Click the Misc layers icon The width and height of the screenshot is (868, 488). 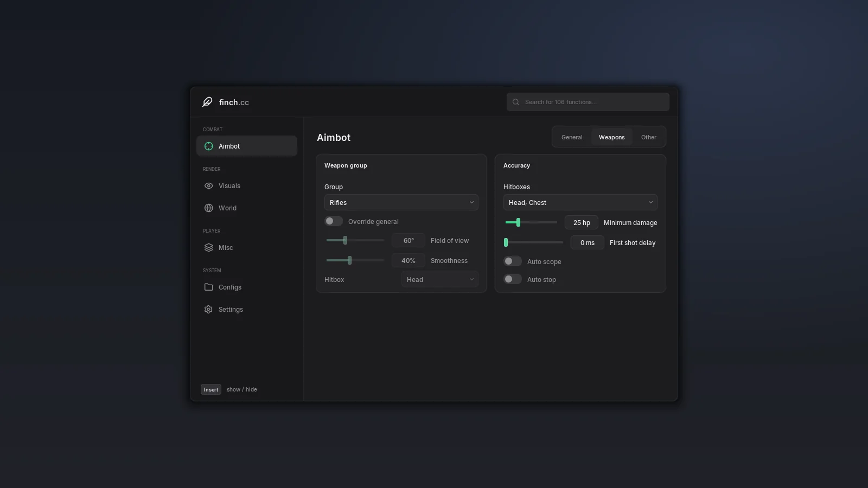208,247
